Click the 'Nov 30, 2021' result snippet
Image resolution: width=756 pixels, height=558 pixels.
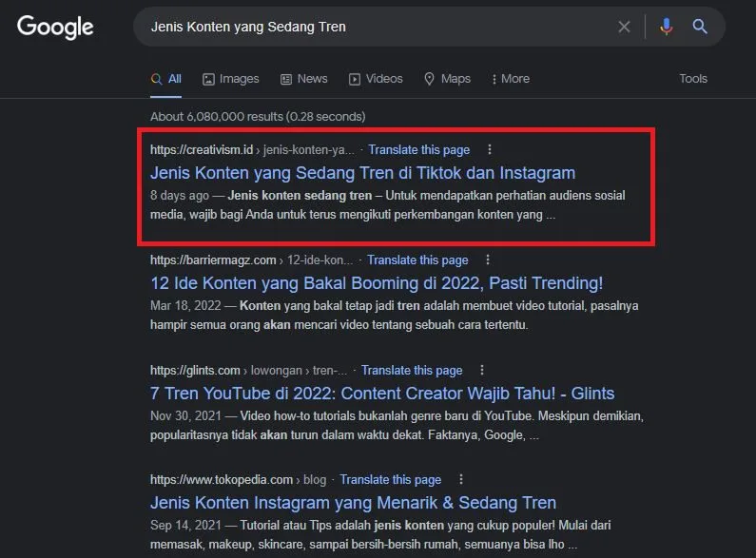(x=397, y=426)
